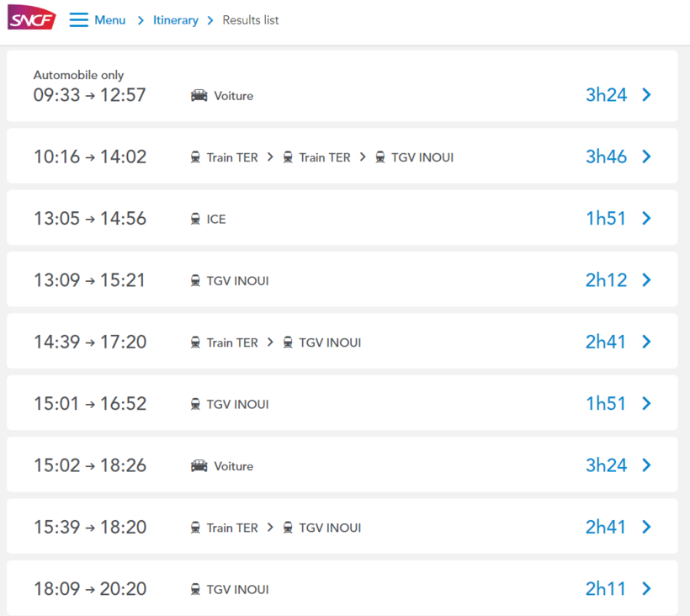Click the 2h12 duration of the 13:09 train
Viewport: 690px width, 616px height.
(x=606, y=280)
